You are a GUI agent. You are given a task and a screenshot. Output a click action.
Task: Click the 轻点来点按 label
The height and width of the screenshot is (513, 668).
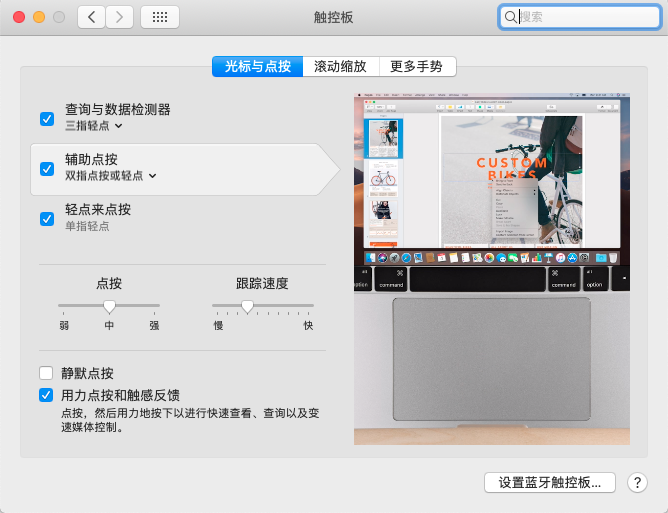click(98, 210)
